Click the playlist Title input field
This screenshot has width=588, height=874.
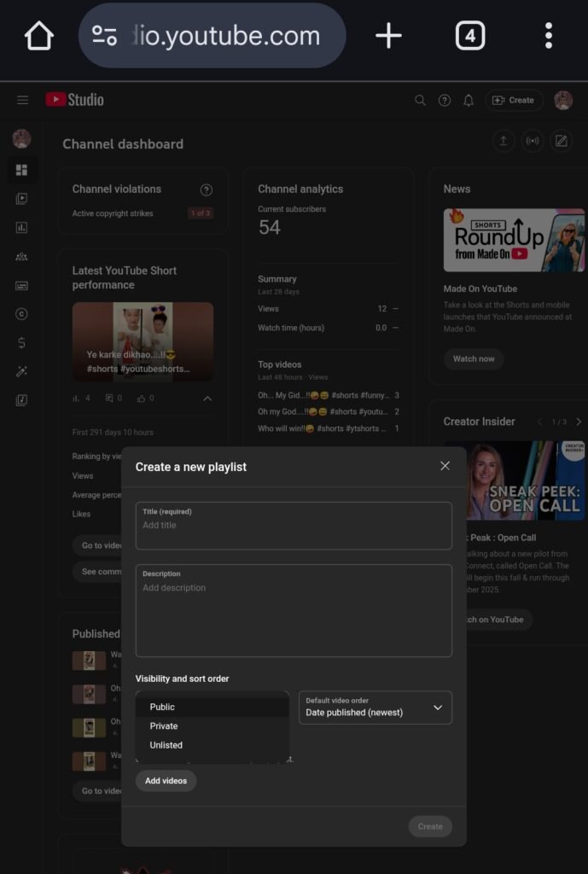tap(294, 526)
